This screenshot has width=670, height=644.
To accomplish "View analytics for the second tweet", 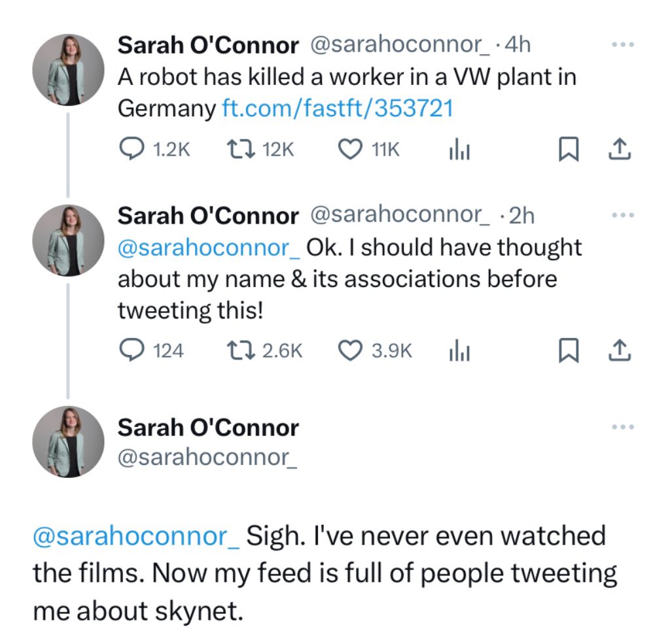I will 459,351.
